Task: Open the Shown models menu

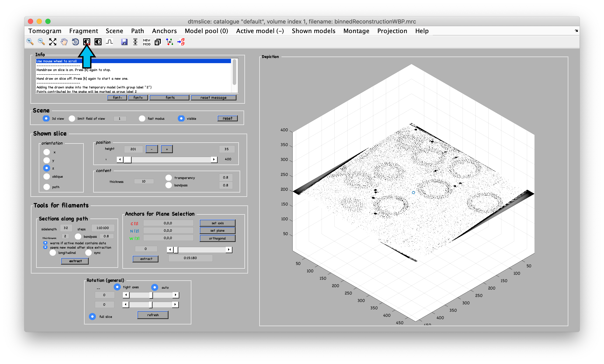Action: point(314,31)
